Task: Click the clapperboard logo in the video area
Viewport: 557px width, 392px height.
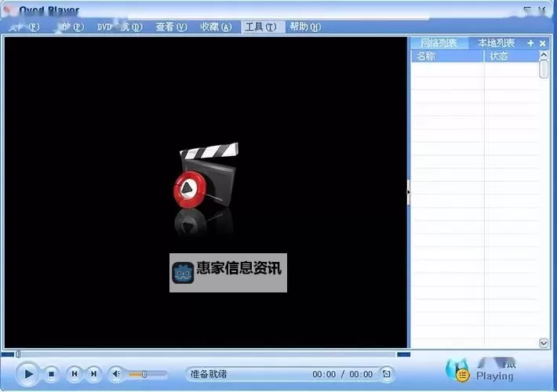Action: (206, 176)
